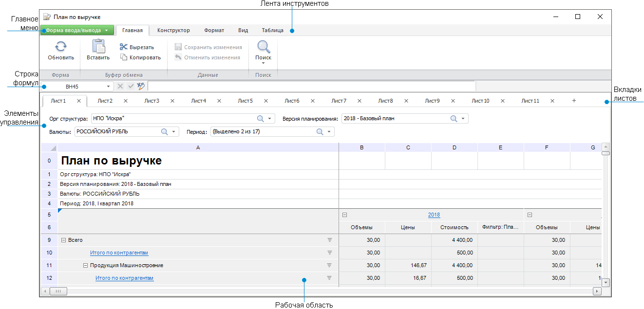Click the 2018 header hyperlink

pos(434,214)
